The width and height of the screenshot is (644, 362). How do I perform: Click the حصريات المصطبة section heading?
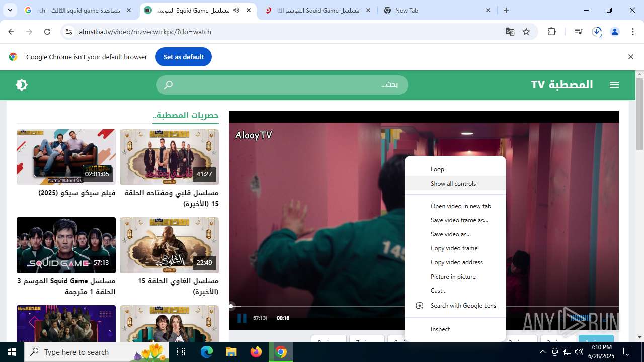coord(186,115)
